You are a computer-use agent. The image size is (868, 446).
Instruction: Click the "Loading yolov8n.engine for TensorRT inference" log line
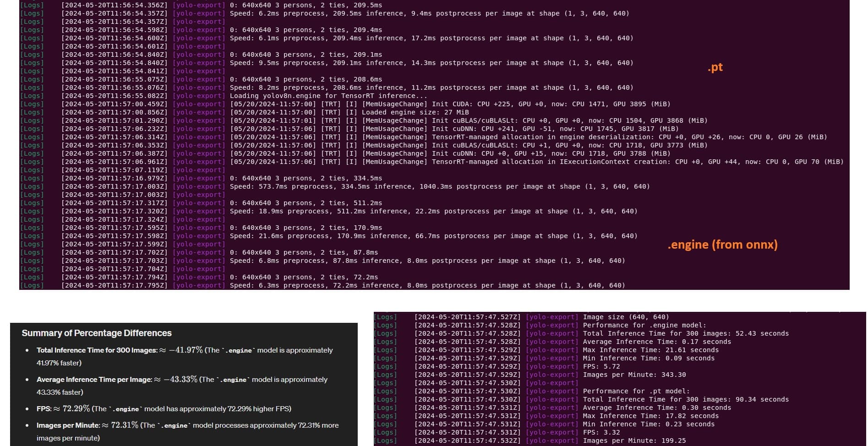click(328, 96)
